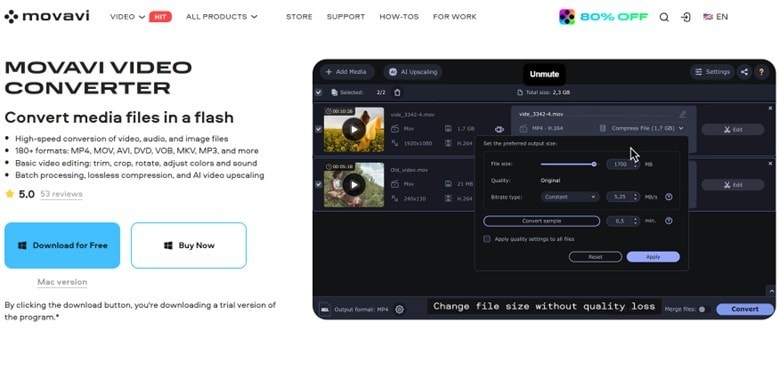Image resolution: width=780 pixels, height=370 pixels.
Task: Play the Old_video.mov thumbnail
Action: [354, 185]
